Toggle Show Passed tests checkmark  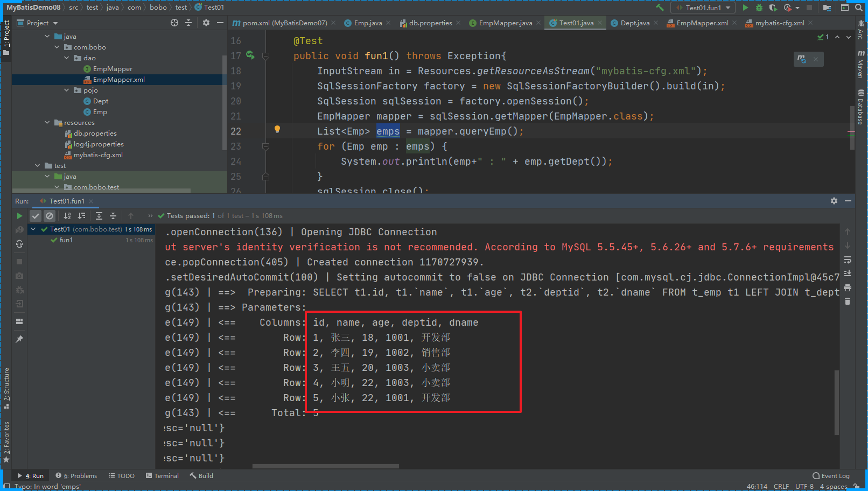(x=36, y=216)
